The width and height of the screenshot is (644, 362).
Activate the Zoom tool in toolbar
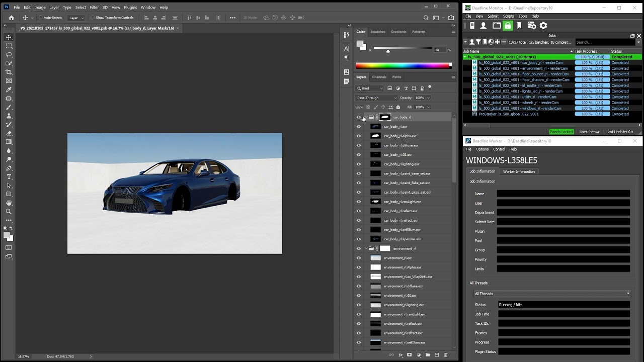(9, 212)
